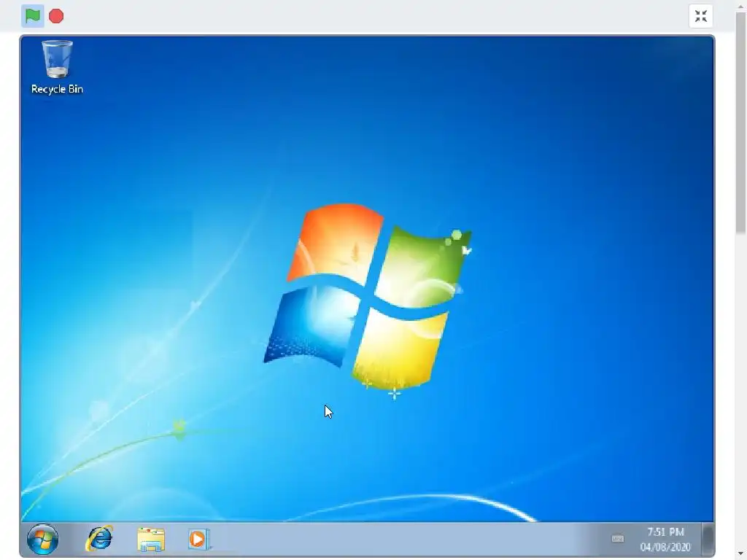The height and width of the screenshot is (560, 747).
Task: Open Windows Media Player from the taskbar
Action: pyautogui.click(x=198, y=540)
